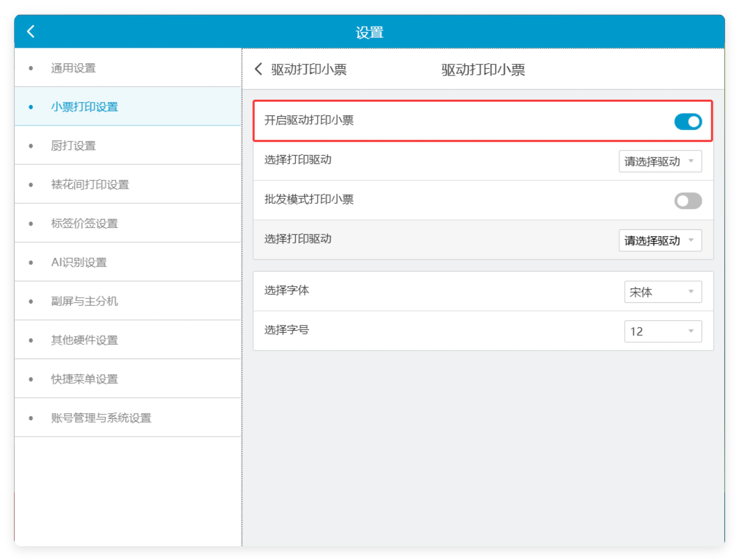
Task: Enable the 批发模式打印小票 switch
Action: 688,200
